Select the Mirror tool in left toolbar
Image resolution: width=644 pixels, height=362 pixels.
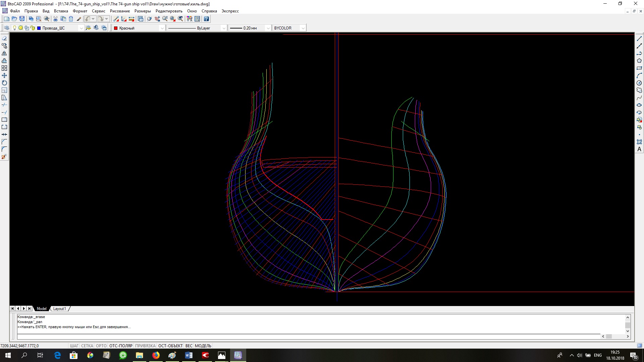[x=4, y=53]
